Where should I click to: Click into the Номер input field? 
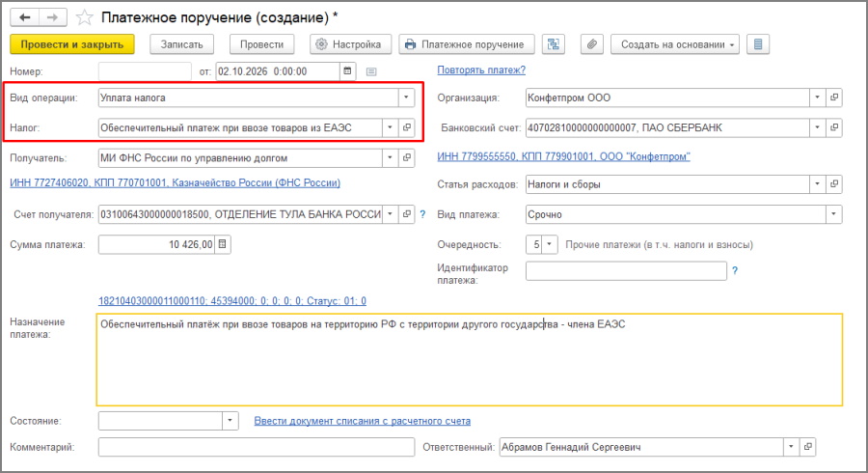[145, 71]
